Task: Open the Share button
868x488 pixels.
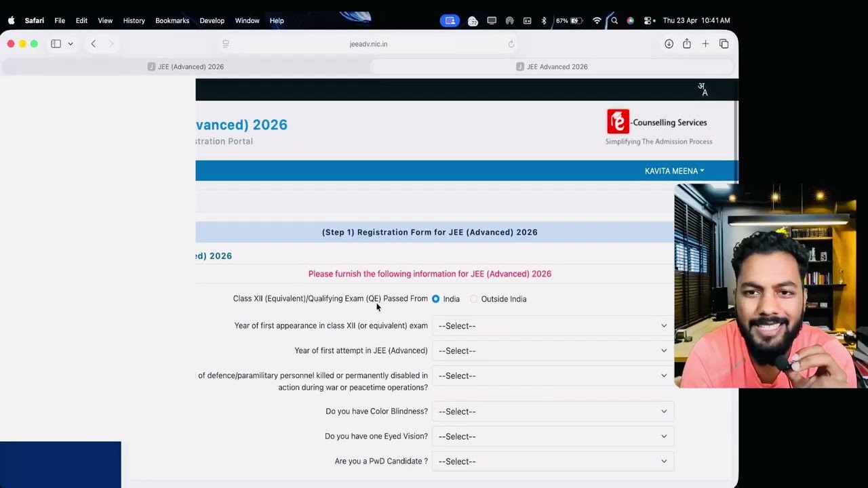Action: point(687,43)
